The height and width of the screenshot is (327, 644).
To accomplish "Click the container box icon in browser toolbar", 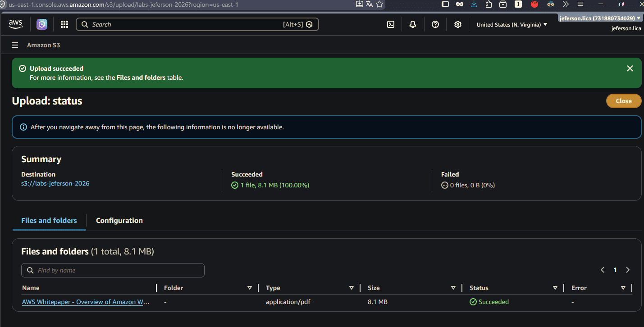I will [x=503, y=4].
